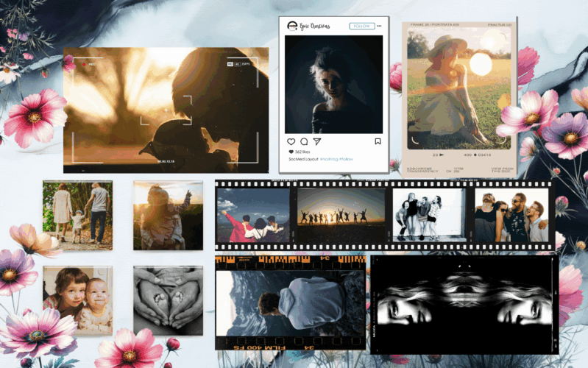
Task: Click the 362 likes count
Action: tap(302, 151)
